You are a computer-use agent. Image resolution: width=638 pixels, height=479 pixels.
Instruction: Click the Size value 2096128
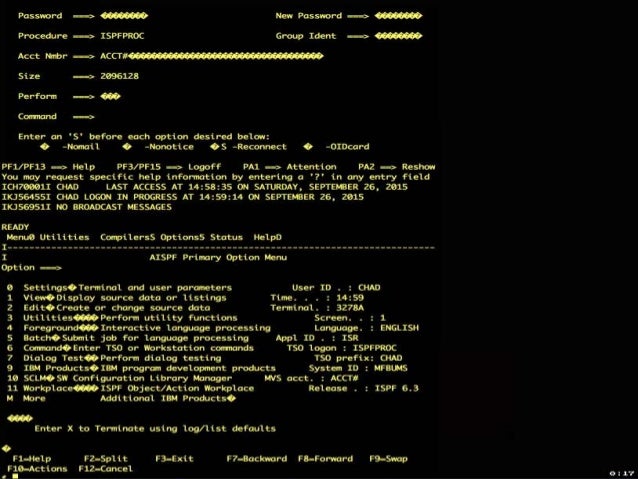tap(119, 76)
